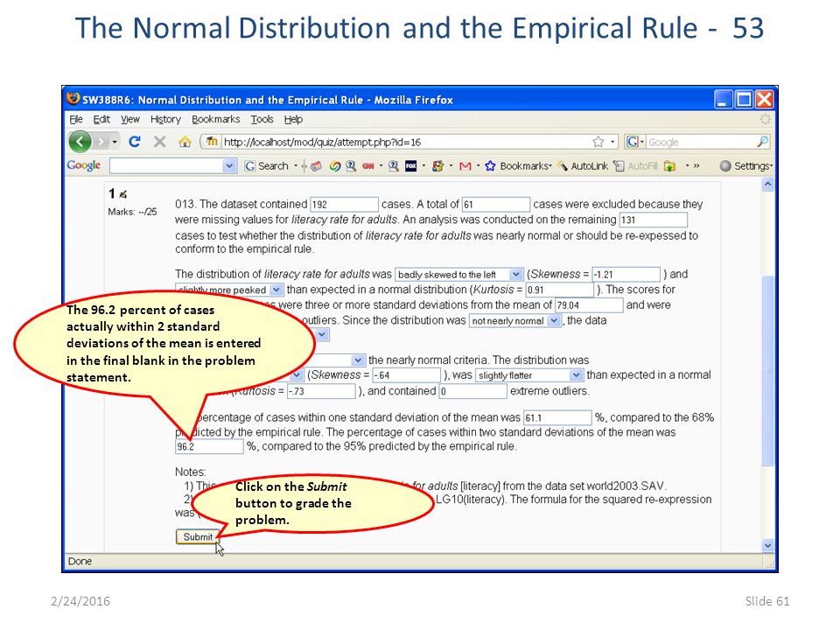Open the File menu
The height and width of the screenshot is (630, 840).
(76, 119)
